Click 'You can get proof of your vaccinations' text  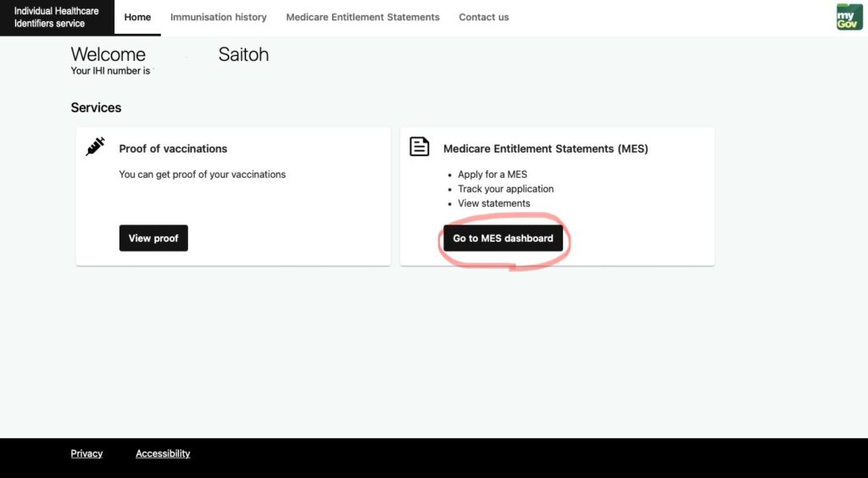(202, 175)
